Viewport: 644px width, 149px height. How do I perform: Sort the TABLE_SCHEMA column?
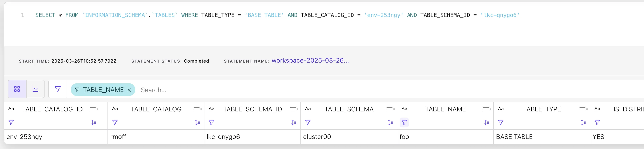coord(390,123)
